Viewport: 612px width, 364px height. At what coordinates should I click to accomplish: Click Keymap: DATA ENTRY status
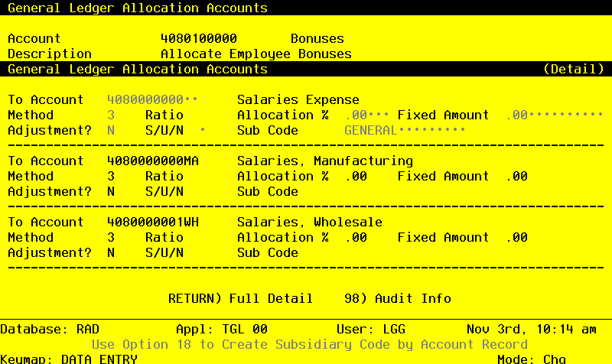(x=69, y=359)
